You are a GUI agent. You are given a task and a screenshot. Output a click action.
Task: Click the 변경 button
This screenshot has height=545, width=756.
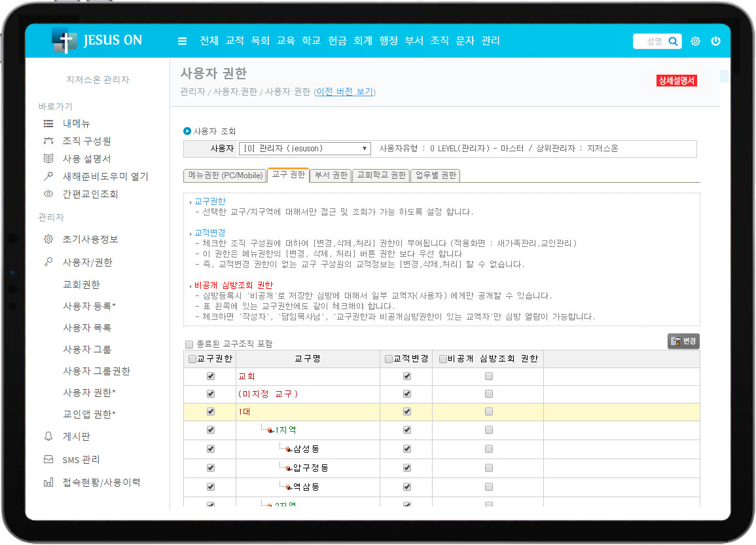[683, 341]
